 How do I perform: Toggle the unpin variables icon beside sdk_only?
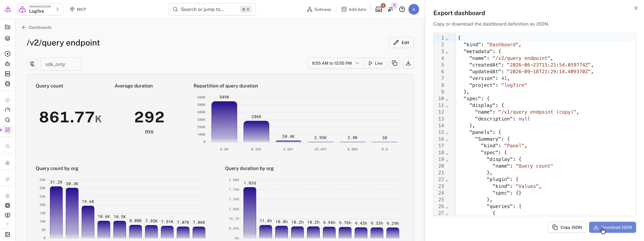point(32,64)
